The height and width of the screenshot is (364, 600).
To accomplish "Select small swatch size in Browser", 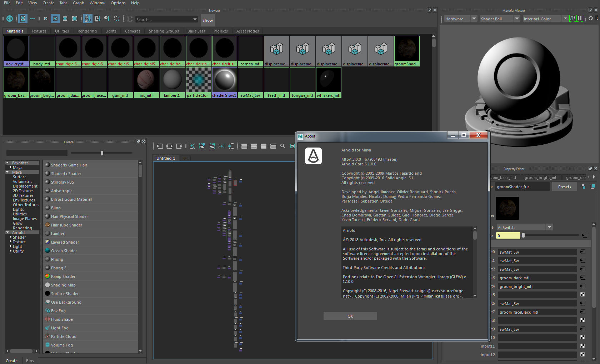I will [46, 19].
